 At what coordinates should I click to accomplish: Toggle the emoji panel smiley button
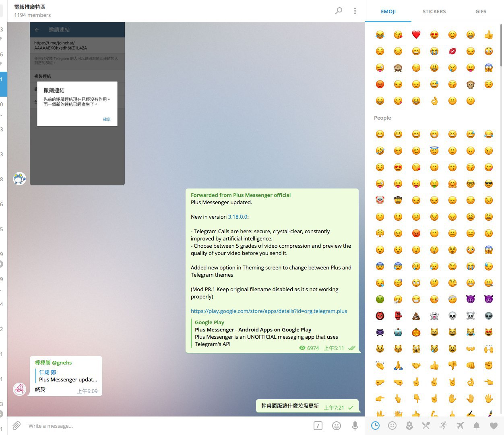[337, 426]
